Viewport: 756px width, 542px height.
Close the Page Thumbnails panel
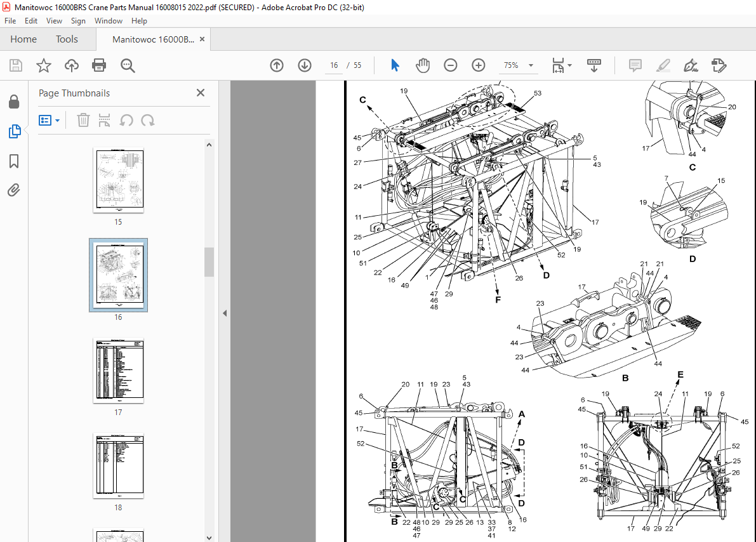[201, 93]
